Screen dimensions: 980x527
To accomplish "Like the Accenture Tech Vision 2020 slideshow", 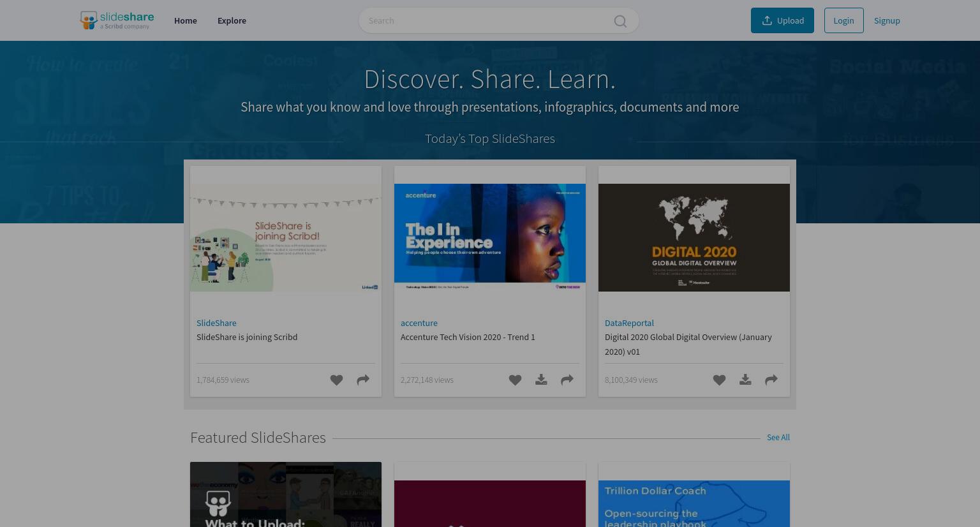I will point(515,380).
